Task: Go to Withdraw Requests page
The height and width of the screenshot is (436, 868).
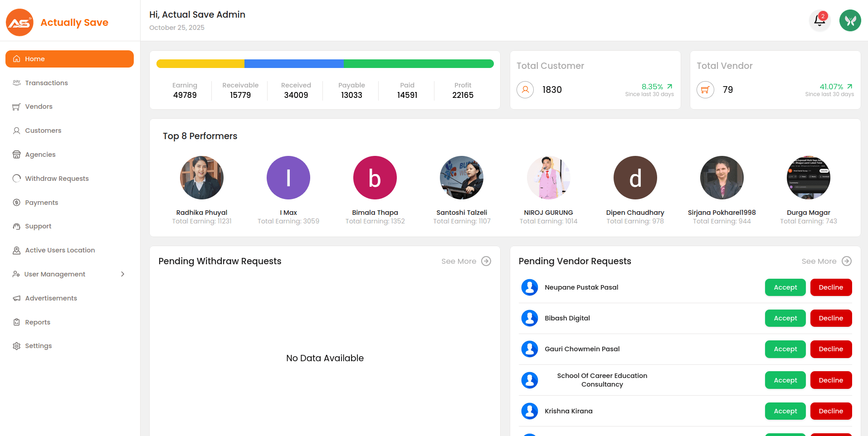Action: click(x=57, y=179)
